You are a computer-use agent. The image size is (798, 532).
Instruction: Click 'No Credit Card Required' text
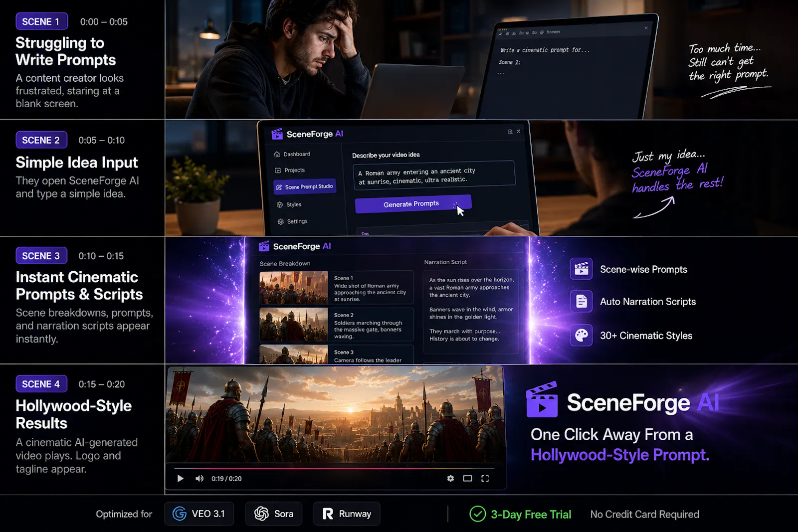coord(644,515)
